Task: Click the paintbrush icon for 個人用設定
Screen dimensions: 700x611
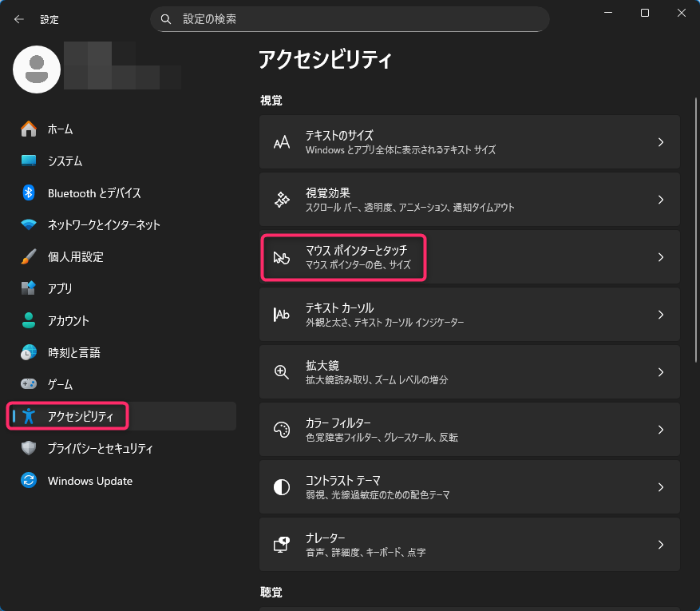Action: click(29, 256)
